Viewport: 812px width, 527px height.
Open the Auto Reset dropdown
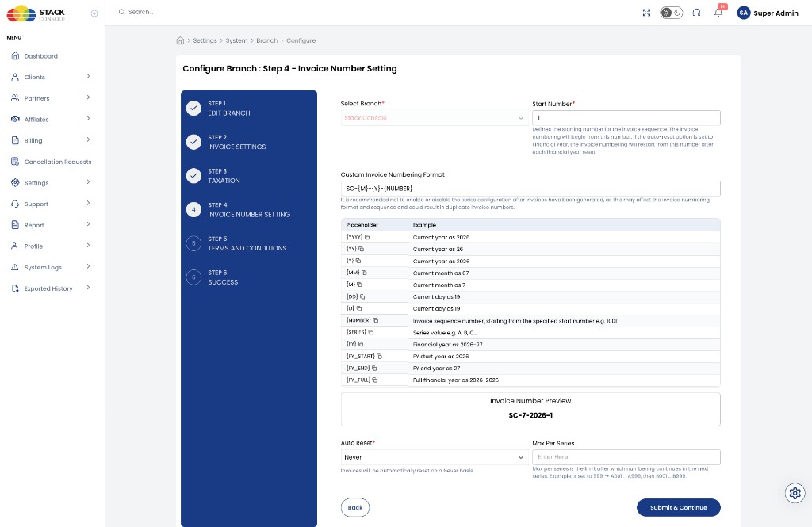[434, 457]
